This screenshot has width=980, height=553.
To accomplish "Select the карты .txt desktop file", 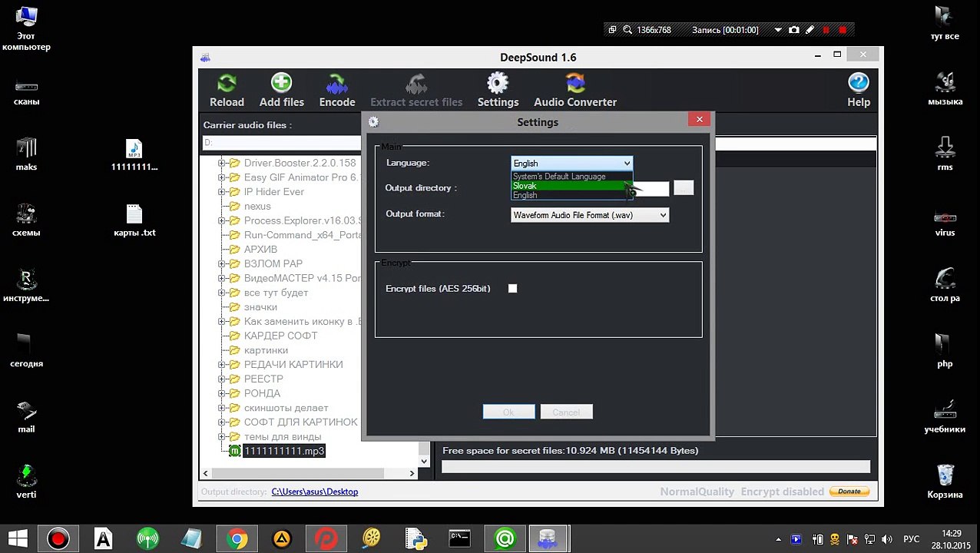I will point(134,220).
